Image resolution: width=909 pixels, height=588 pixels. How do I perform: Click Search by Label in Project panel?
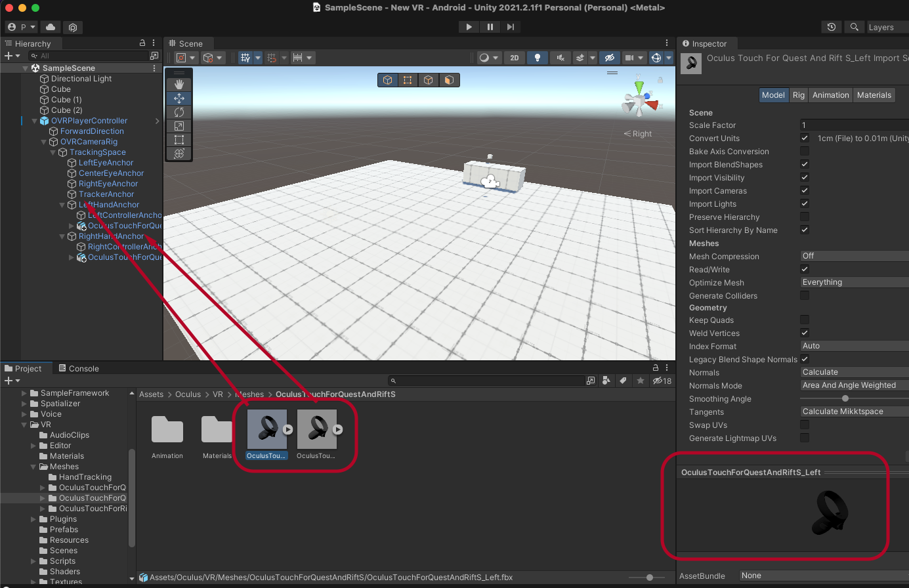tap(623, 381)
